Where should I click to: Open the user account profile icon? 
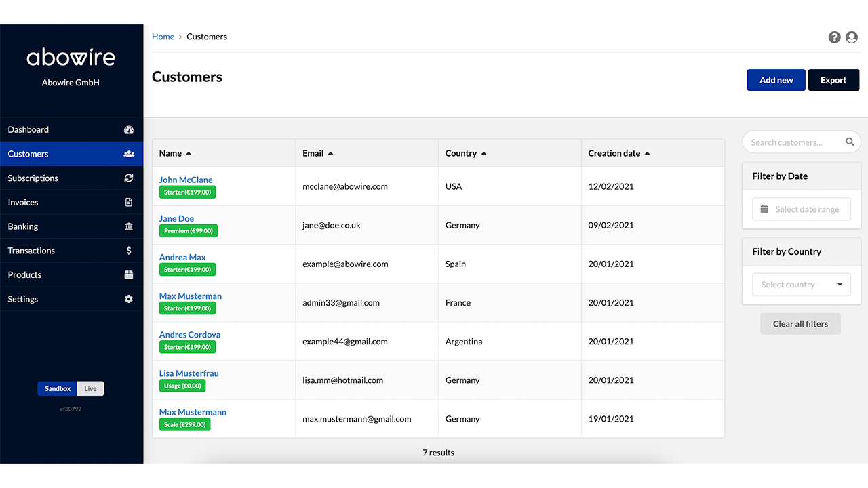(852, 37)
